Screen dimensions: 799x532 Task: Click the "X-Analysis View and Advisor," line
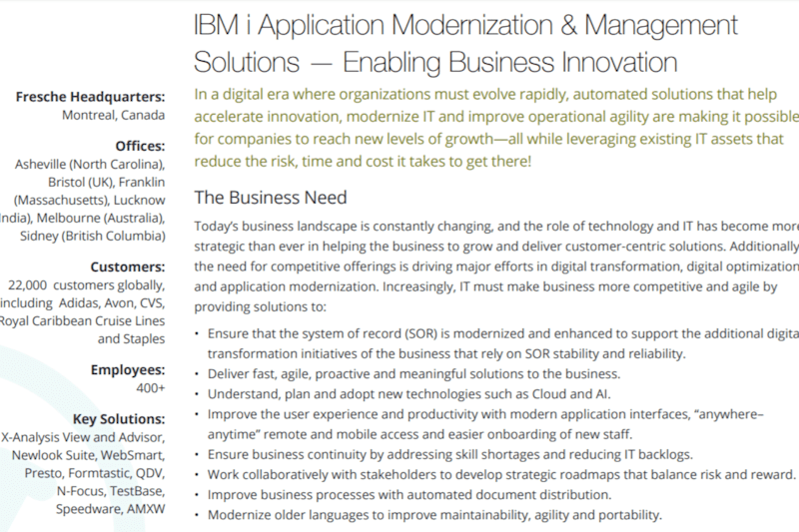click(x=83, y=437)
